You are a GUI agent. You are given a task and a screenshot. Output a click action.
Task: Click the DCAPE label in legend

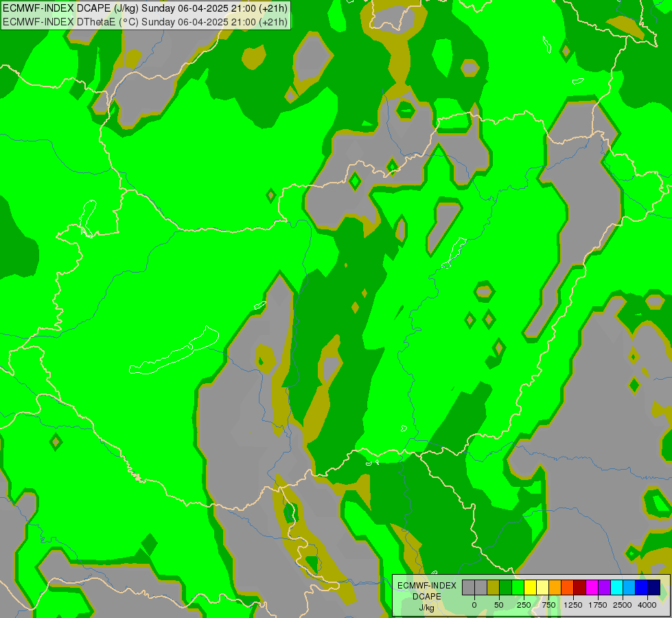pyautogui.click(x=427, y=597)
